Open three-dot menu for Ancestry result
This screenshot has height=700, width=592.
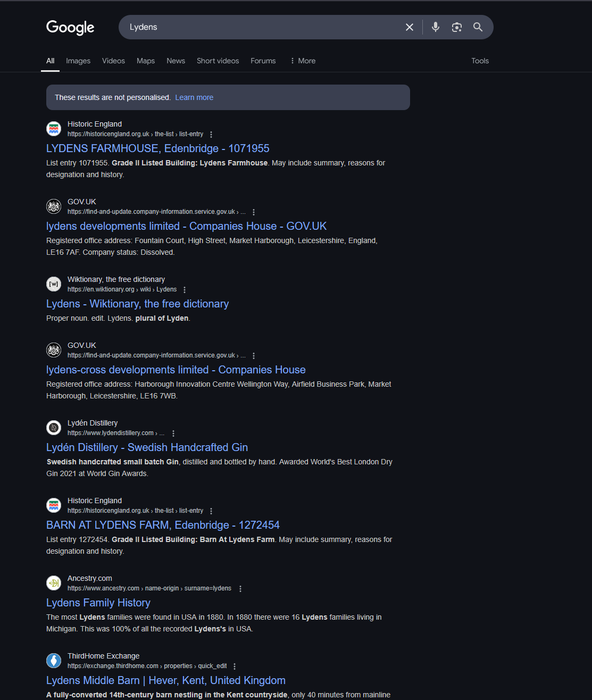click(240, 589)
